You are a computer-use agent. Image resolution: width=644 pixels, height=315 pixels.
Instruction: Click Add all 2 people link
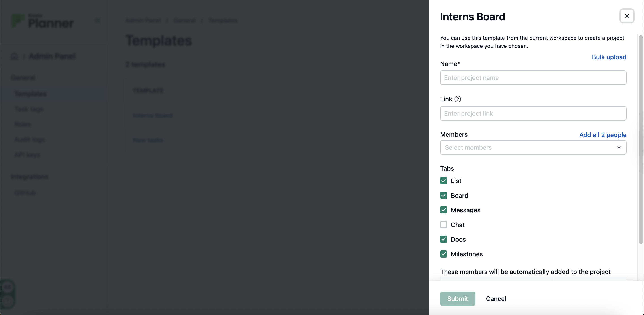[603, 135]
